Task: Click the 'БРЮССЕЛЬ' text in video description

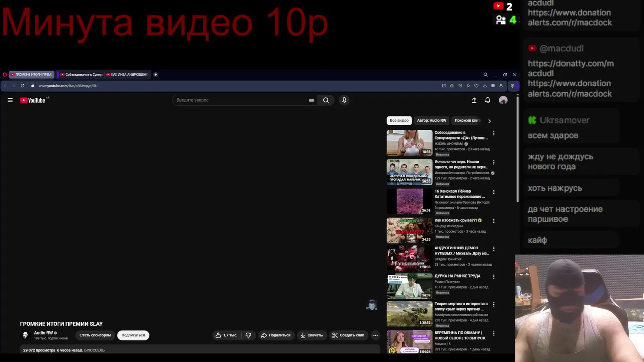Action: pos(94,350)
